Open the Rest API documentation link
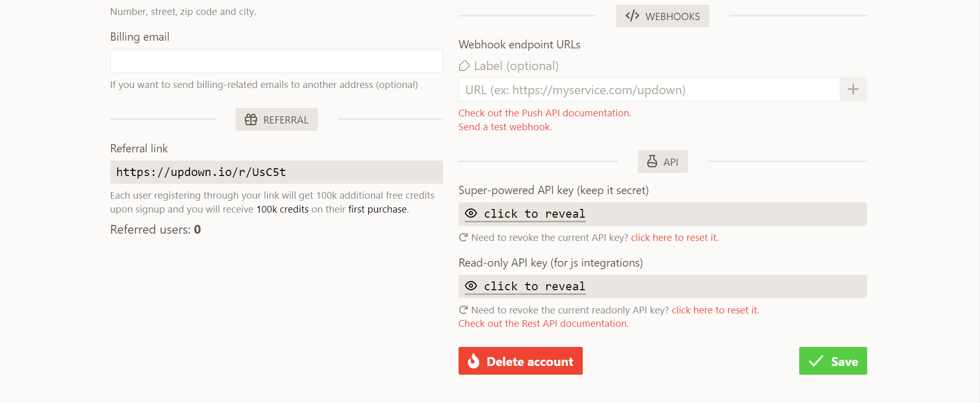980x403 pixels. click(x=543, y=324)
